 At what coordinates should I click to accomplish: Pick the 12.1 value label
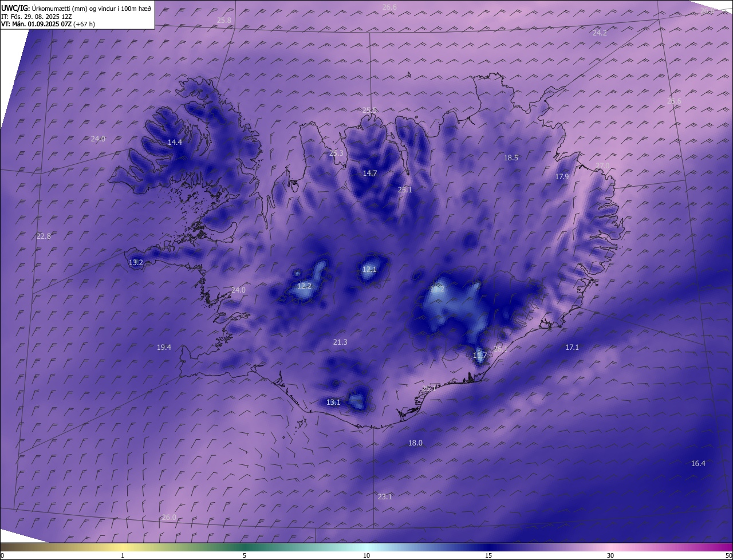point(369,270)
